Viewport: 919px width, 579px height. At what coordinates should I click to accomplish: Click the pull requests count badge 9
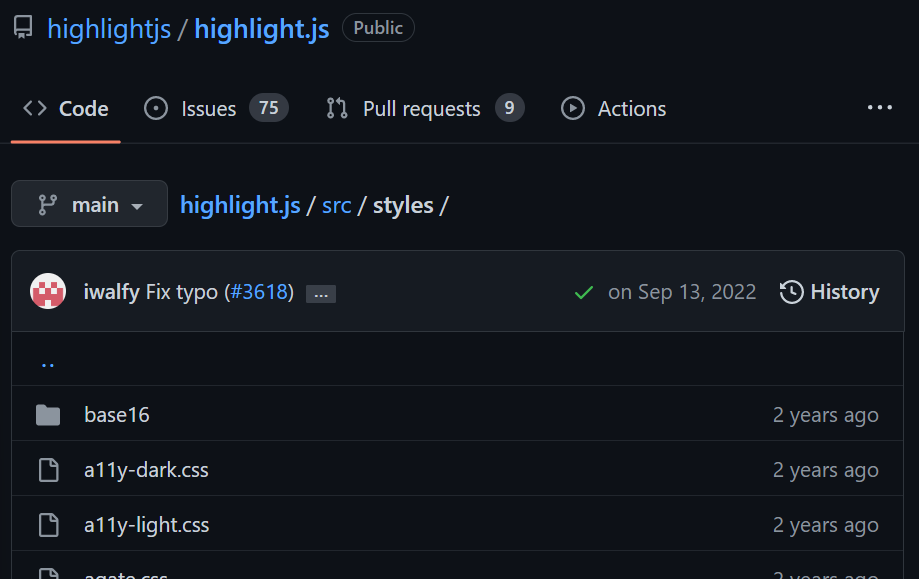coord(509,108)
